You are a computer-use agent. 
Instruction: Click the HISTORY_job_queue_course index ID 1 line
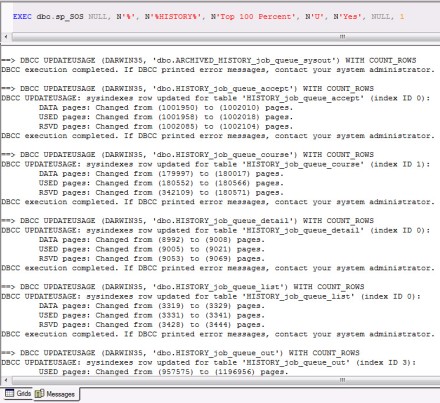tap(216, 164)
